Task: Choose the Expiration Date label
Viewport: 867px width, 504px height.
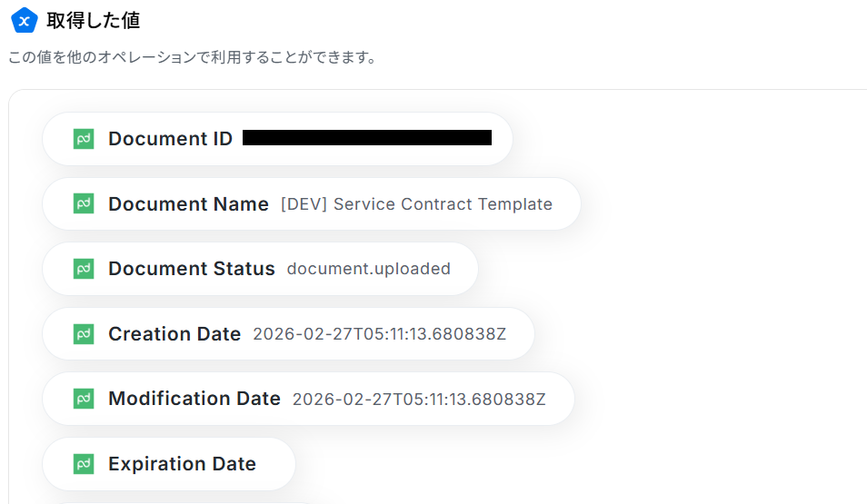Action: (x=182, y=464)
